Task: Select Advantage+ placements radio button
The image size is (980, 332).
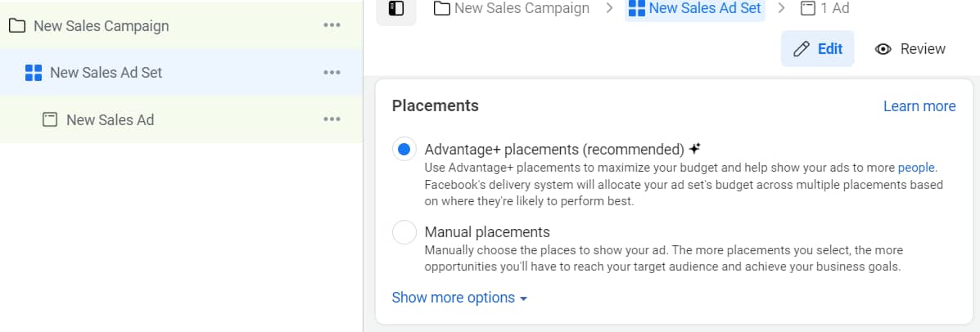Action: (404, 149)
